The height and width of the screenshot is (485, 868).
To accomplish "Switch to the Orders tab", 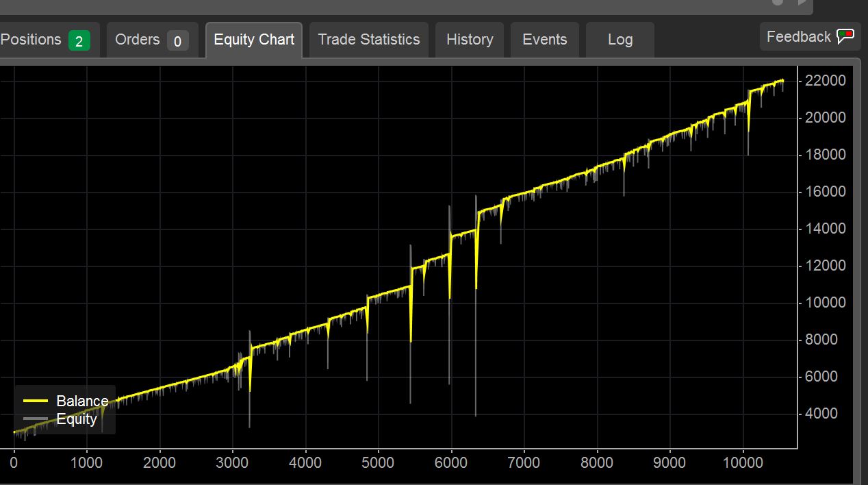I will coord(152,40).
